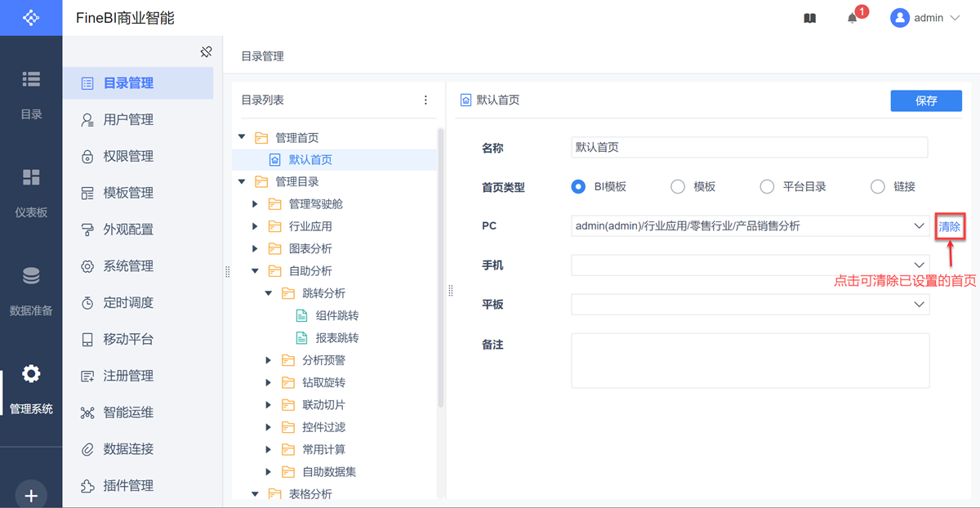This screenshot has height=508, width=980.
Task: Click the 备注 text area
Action: pos(751,360)
